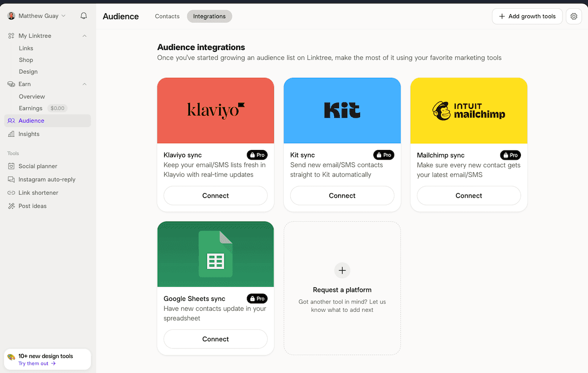Click the Try them out link
The height and width of the screenshot is (373, 588).
(33, 364)
